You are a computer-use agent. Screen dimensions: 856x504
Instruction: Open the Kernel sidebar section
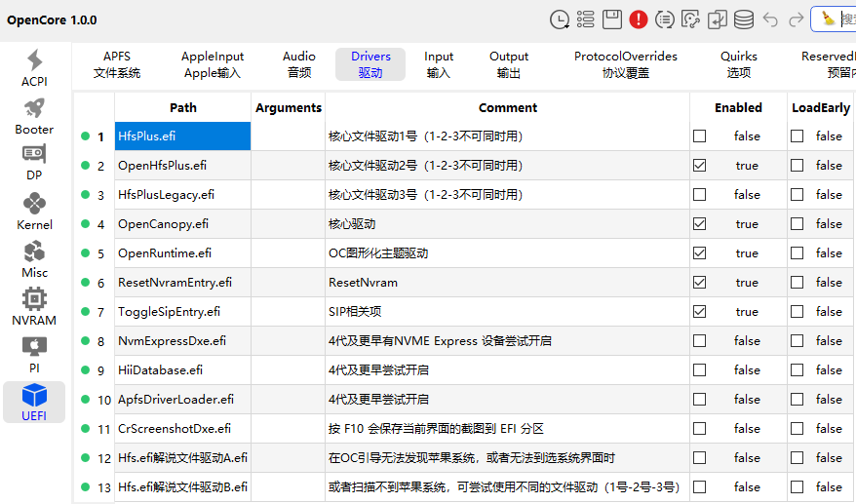tap(34, 212)
